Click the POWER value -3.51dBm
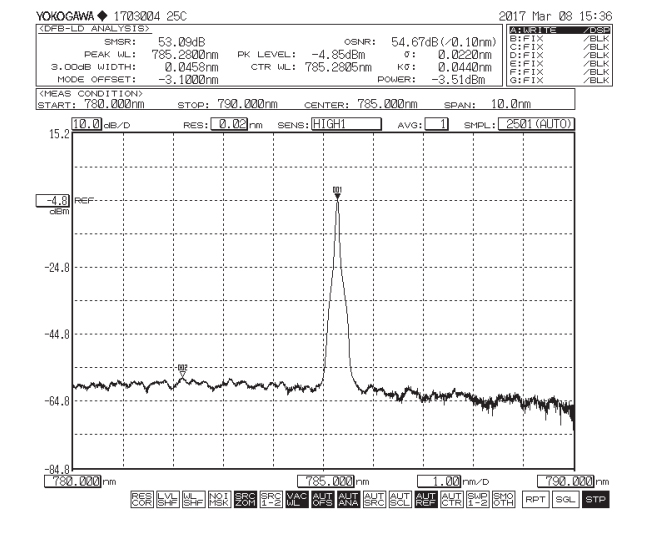 point(458,79)
